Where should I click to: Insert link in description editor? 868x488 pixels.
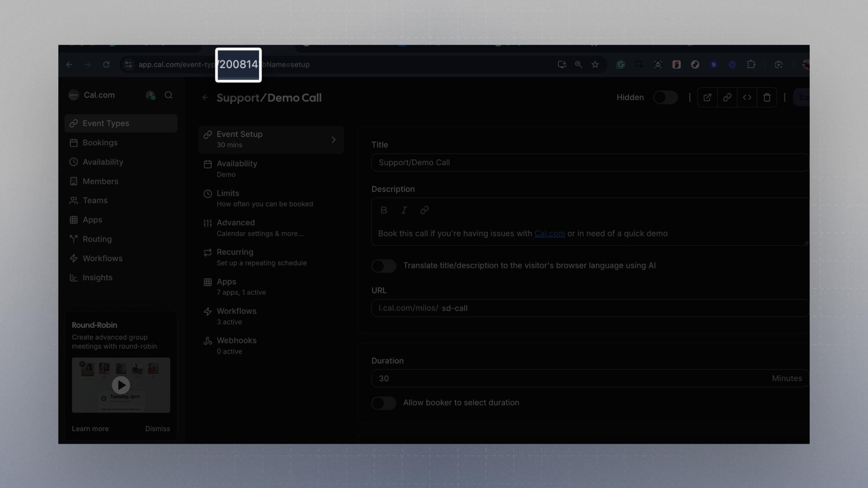point(424,210)
